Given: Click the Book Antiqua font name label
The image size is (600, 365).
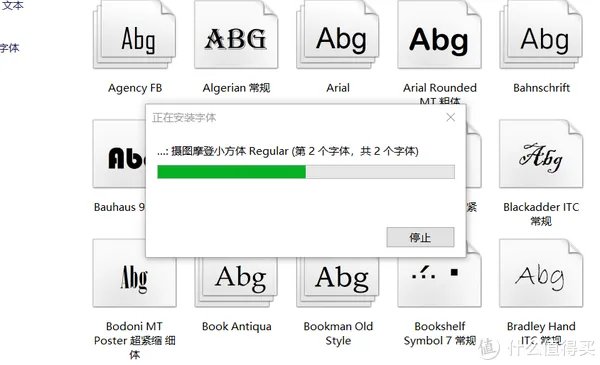Looking at the screenshot, I should (x=236, y=326).
